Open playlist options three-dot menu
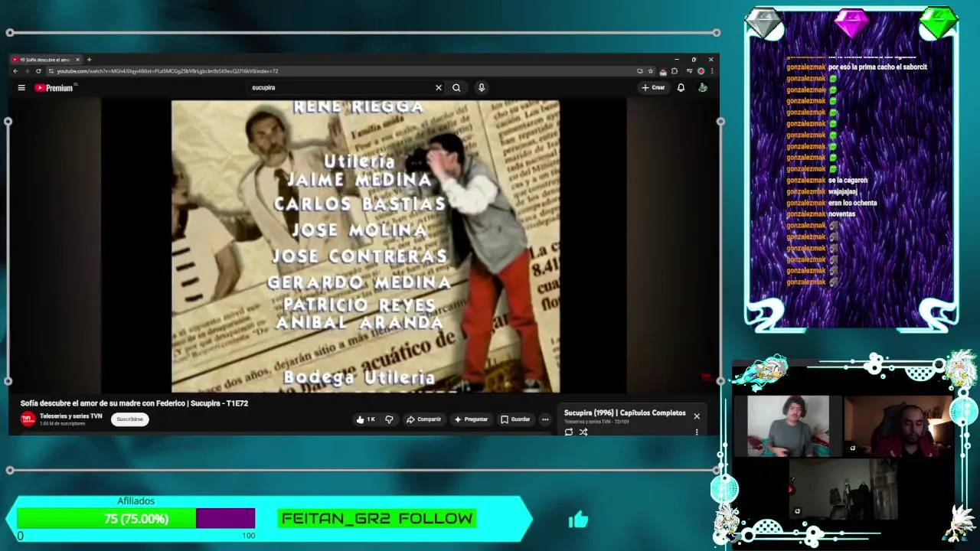This screenshot has height=551, width=980. [x=697, y=432]
